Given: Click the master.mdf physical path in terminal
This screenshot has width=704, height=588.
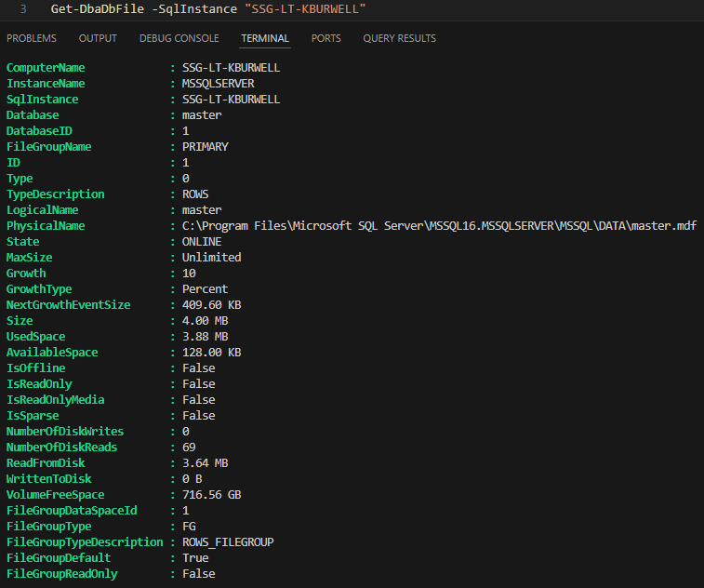Looking at the screenshot, I should (x=439, y=226).
